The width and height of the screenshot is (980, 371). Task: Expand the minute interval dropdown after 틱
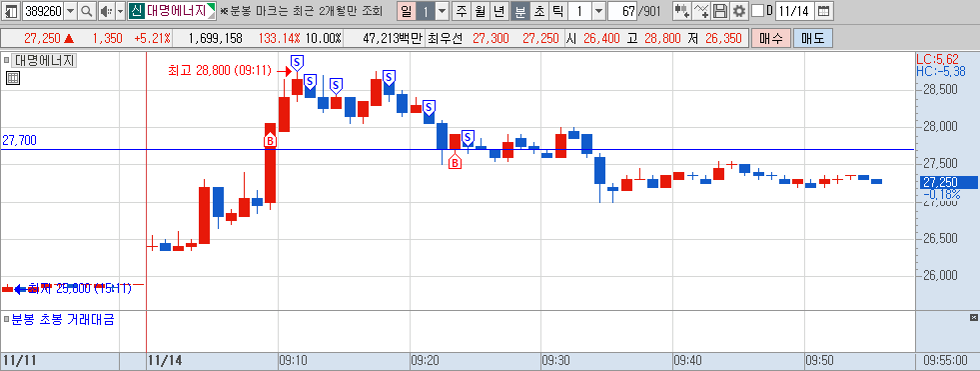click(x=598, y=11)
